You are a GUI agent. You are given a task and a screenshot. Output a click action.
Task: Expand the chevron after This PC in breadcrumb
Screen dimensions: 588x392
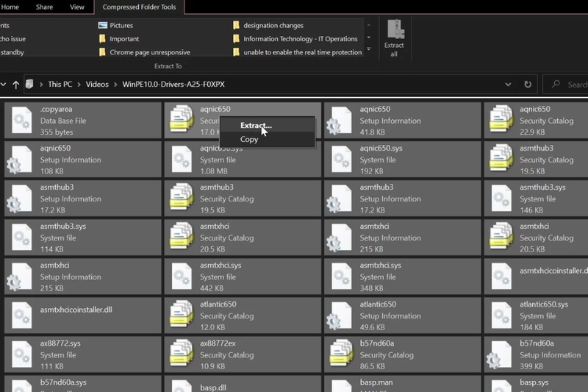[79, 85]
